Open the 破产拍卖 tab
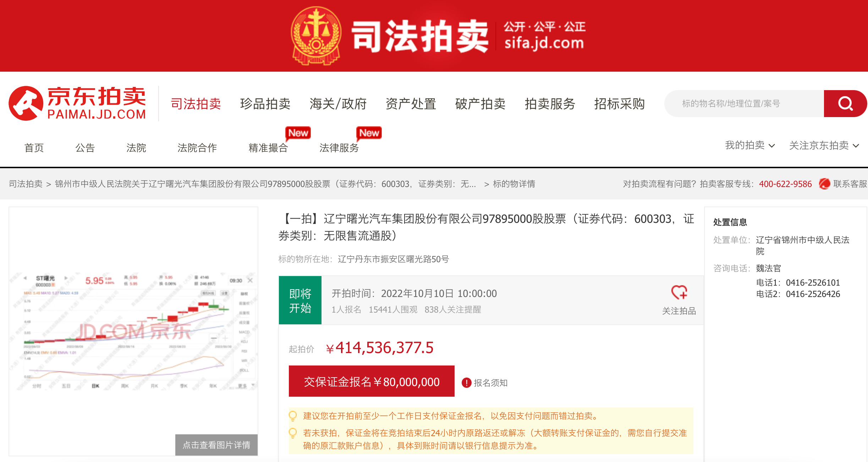 [x=480, y=104]
